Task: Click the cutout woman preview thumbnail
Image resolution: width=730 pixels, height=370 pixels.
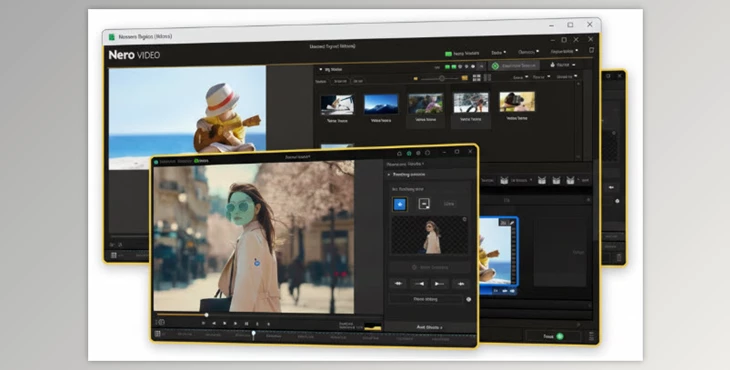Action: tap(429, 235)
